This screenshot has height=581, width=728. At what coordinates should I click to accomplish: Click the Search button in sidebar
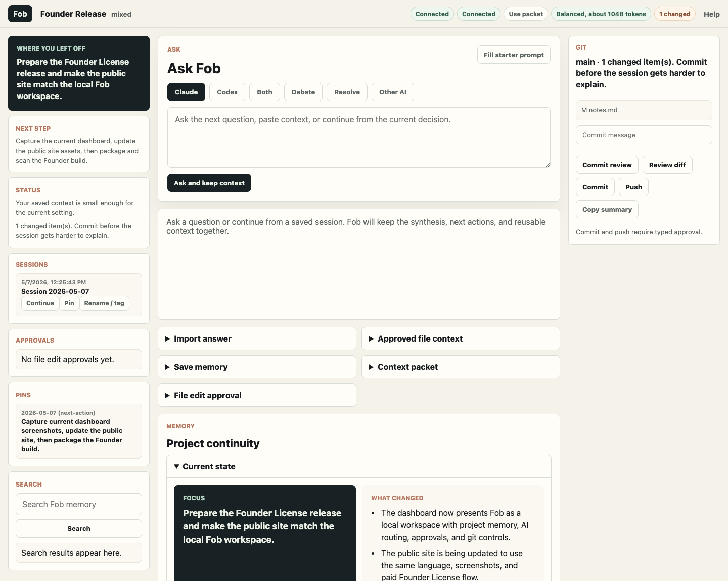coord(79,528)
